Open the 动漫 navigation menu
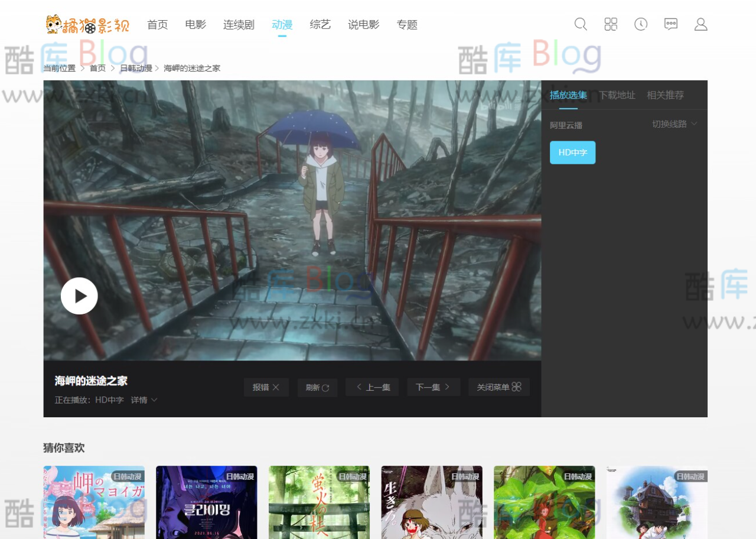Screen dimensions: 756x539 [282, 24]
